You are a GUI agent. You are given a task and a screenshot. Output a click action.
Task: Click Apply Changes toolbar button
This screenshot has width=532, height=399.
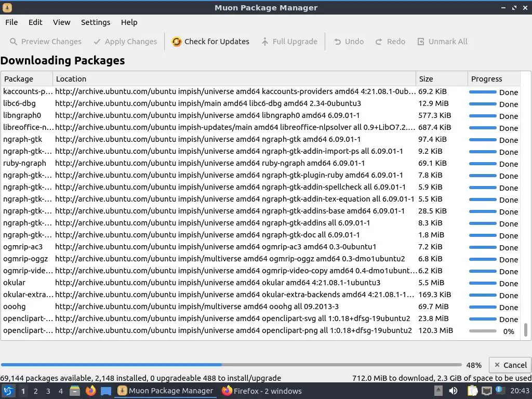pos(125,42)
